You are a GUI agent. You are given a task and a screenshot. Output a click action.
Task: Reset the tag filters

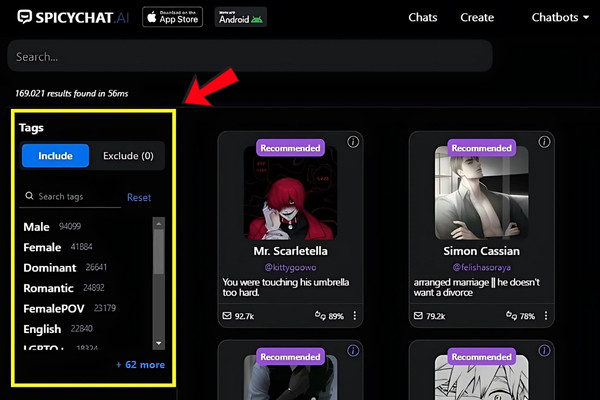[139, 198]
